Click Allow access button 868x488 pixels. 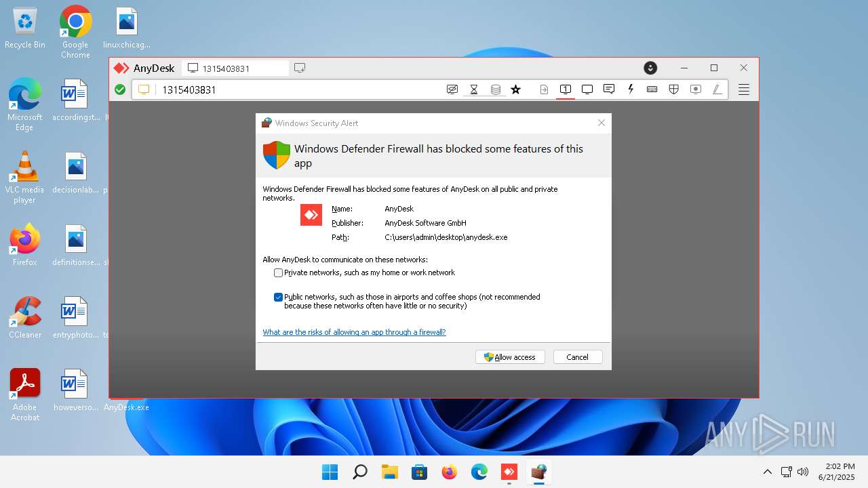(x=510, y=357)
